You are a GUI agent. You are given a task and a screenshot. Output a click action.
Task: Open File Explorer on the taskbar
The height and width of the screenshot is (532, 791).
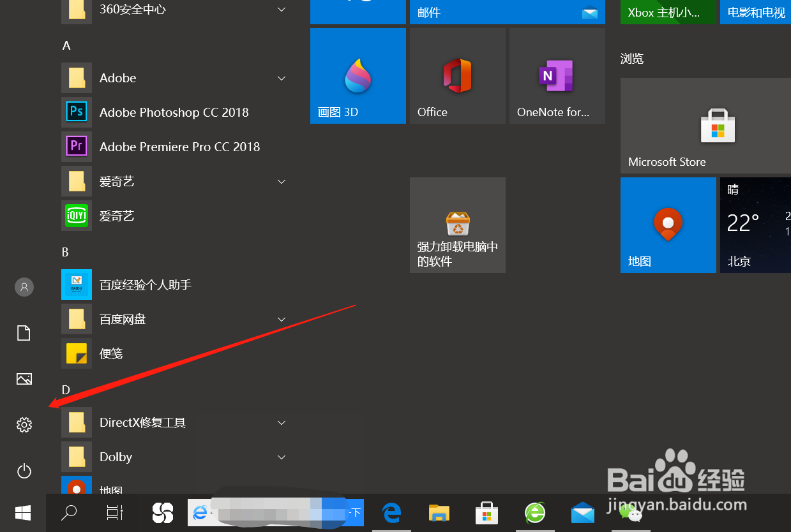pyautogui.click(x=439, y=512)
